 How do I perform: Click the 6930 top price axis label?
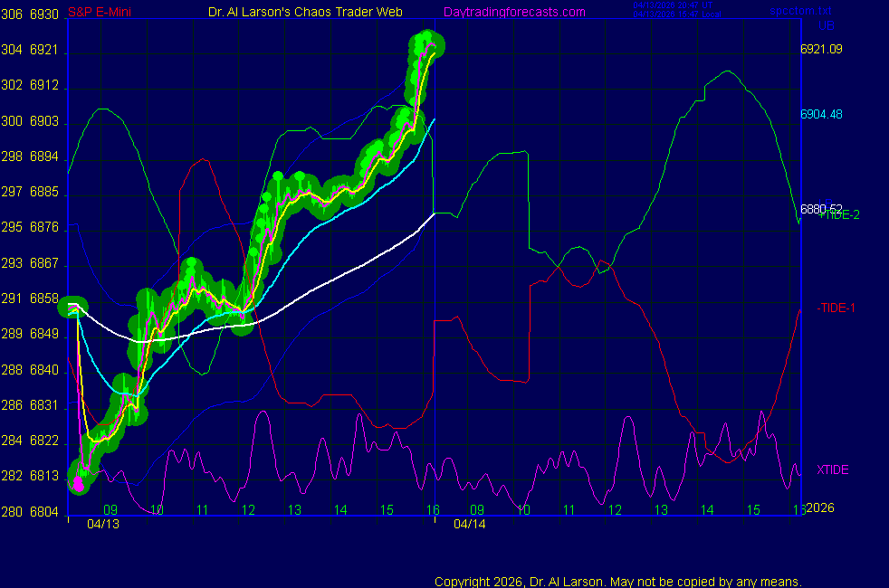pyautogui.click(x=43, y=14)
